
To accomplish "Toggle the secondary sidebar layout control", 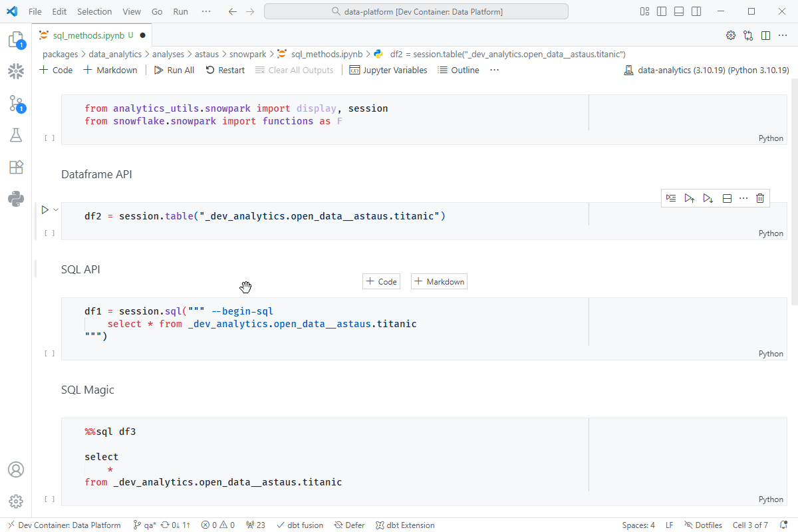I will (x=696, y=11).
